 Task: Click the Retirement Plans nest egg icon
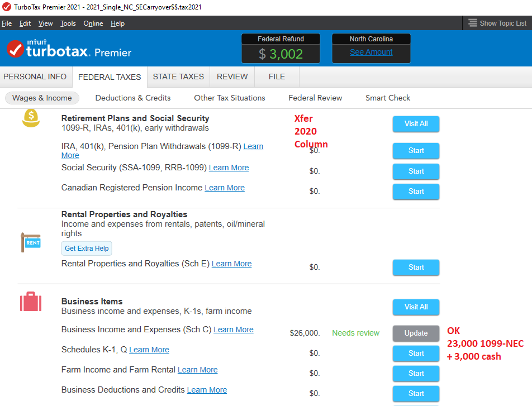pos(31,118)
